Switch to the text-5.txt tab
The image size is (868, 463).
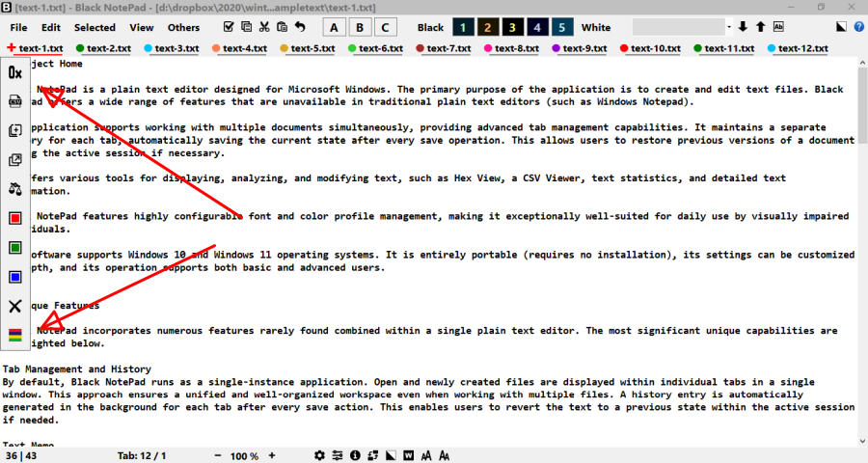(x=308, y=48)
